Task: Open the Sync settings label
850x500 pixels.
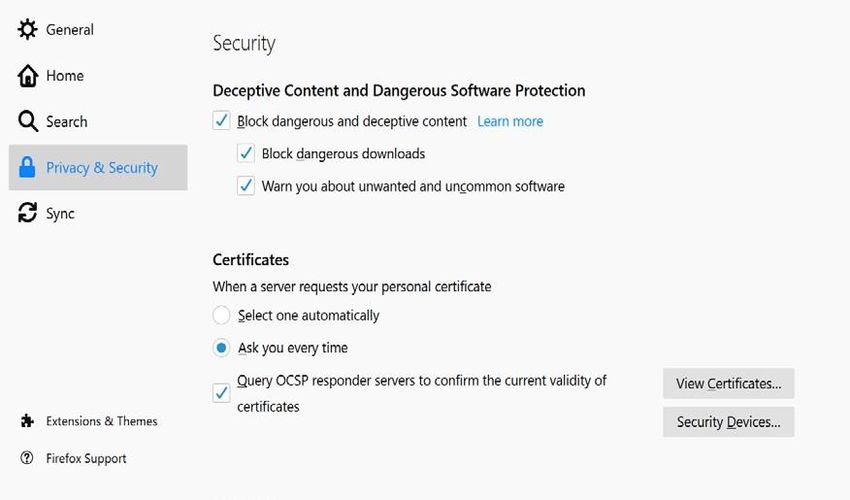Action: 60,214
